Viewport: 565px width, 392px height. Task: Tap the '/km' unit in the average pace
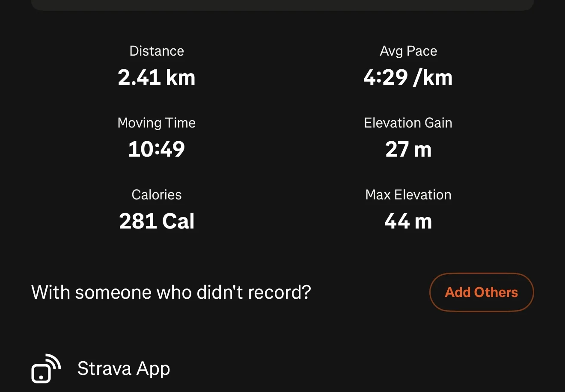[433, 77]
